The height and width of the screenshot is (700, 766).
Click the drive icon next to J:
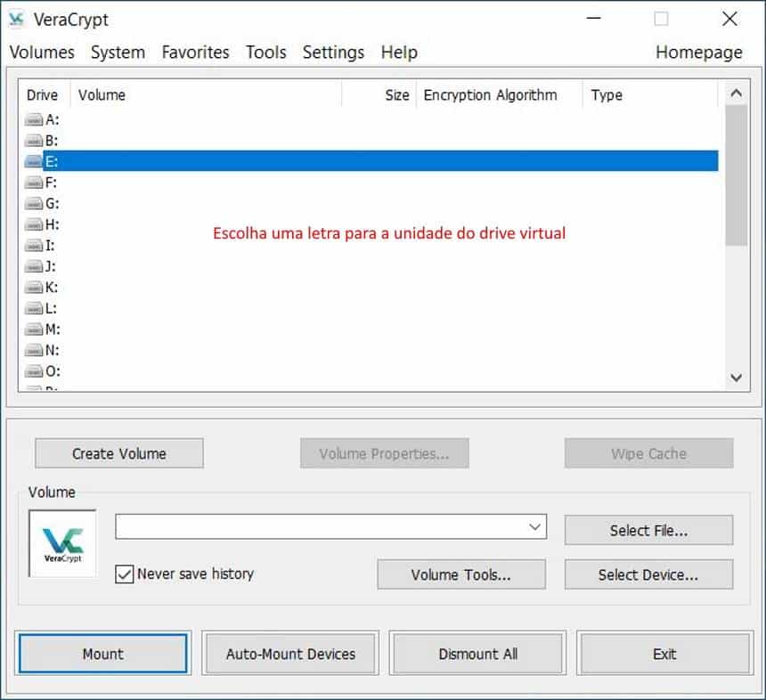[34, 266]
